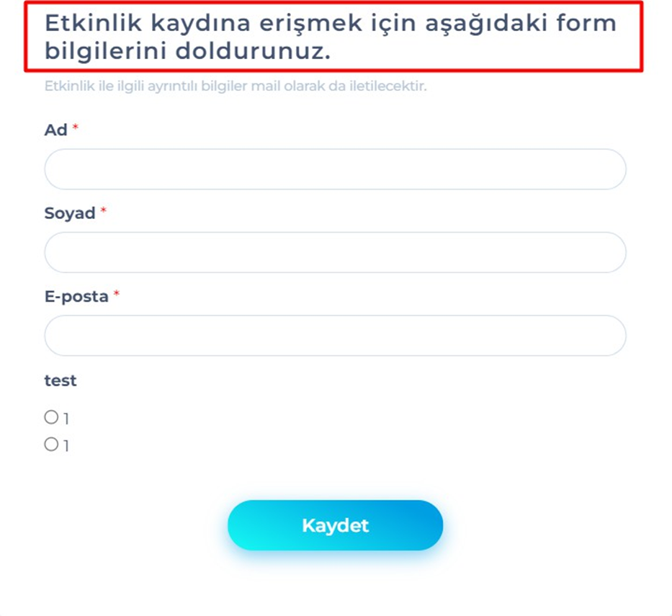Image resolution: width=672 pixels, height=616 pixels.
Task: Click into the E-posta input field
Action: (x=335, y=335)
